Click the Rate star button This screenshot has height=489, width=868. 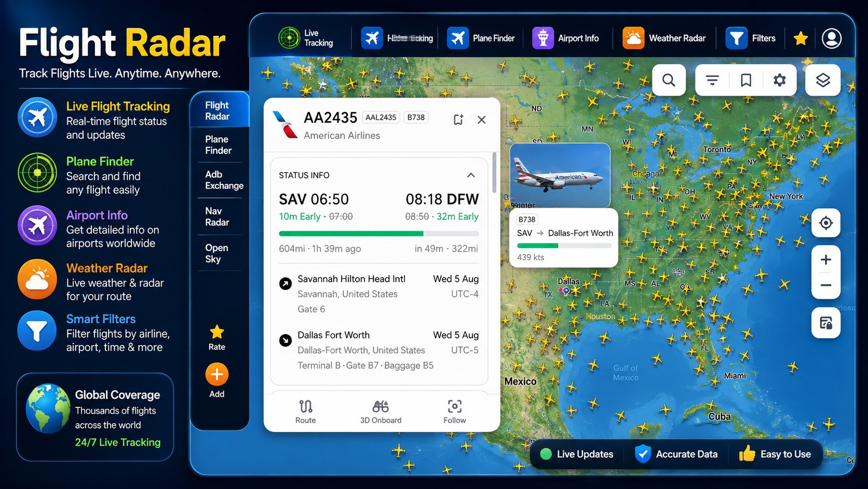217,338
